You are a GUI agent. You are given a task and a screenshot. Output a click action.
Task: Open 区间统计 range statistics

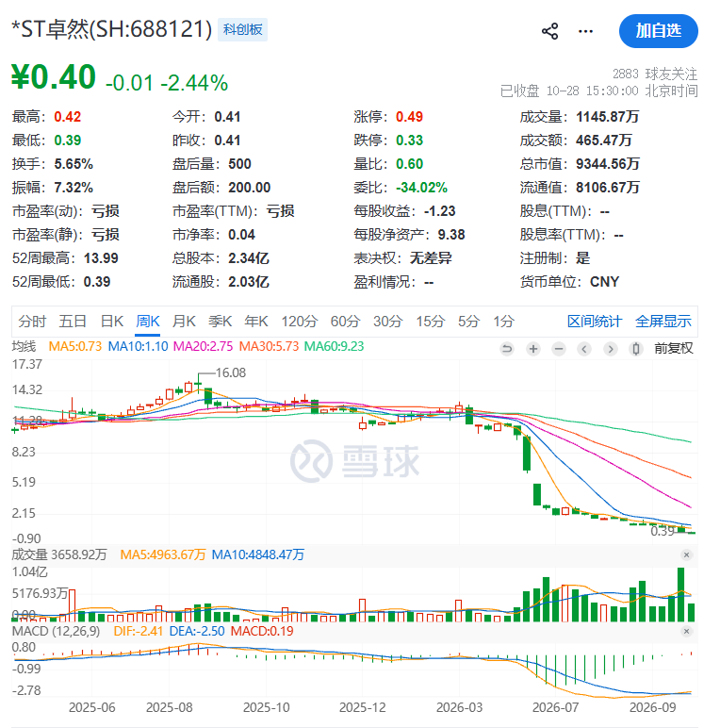[595, 322]
